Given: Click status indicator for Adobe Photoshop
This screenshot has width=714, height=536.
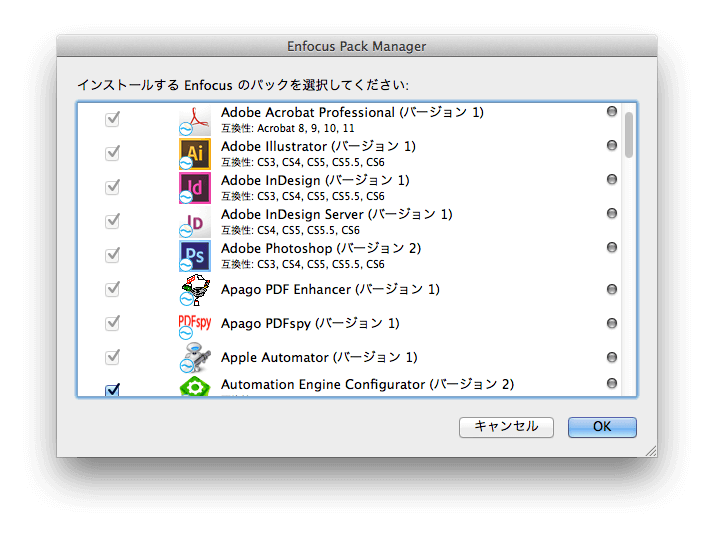Looking at the screenshot, I should (612, 247).
